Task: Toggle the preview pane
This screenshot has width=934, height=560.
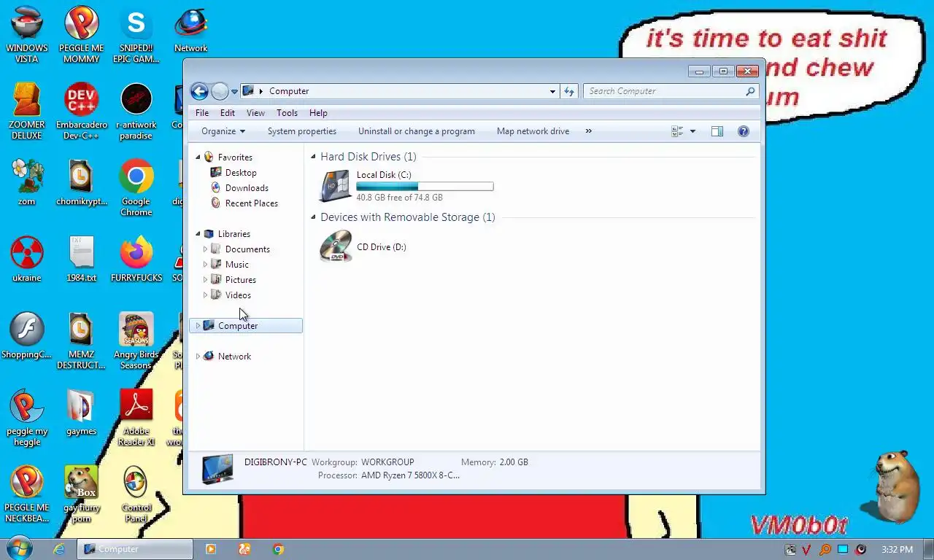Action: [717, 131]
